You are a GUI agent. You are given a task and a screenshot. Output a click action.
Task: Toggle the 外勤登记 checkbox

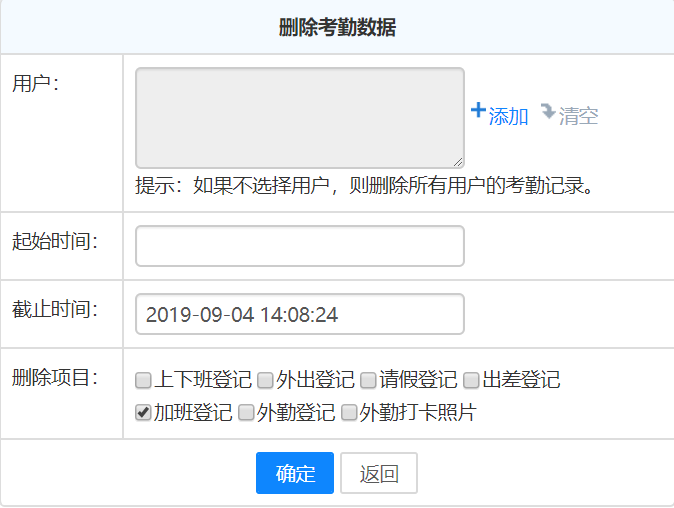point(246,412)
